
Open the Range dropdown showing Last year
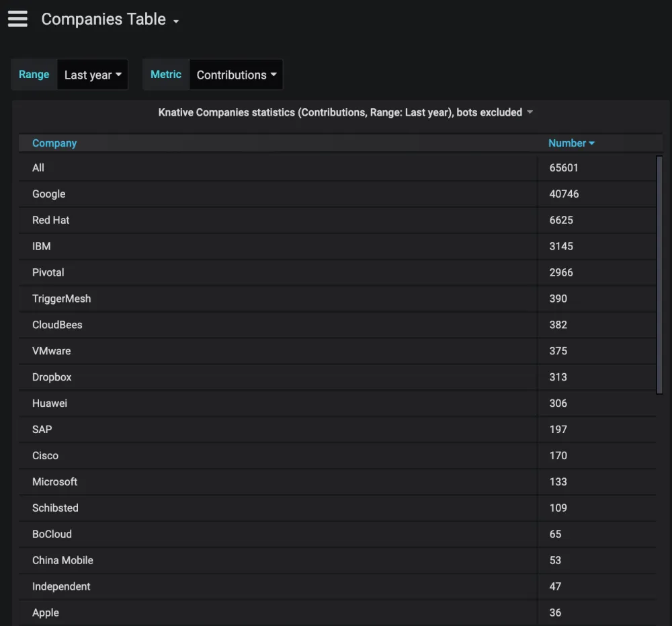pos(92,75)
